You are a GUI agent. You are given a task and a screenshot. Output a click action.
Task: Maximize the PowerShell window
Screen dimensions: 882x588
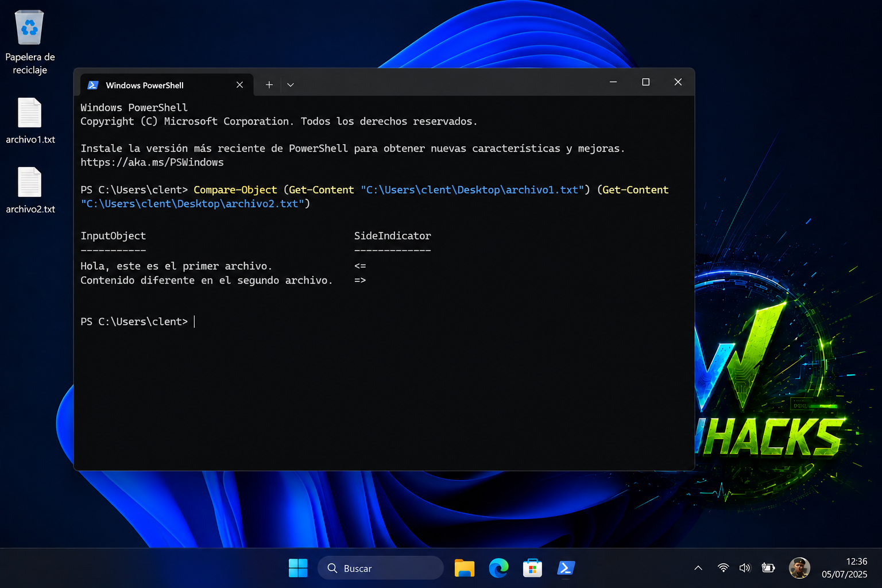point(645,82)
